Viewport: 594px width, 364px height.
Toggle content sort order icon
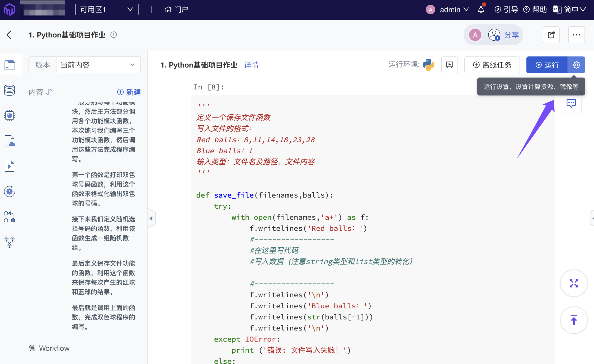pos(49,92)
